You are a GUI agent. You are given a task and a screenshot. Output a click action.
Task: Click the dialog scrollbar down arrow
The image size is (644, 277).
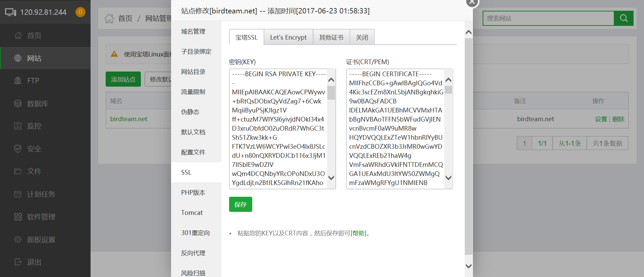click(x=469, y=266)
